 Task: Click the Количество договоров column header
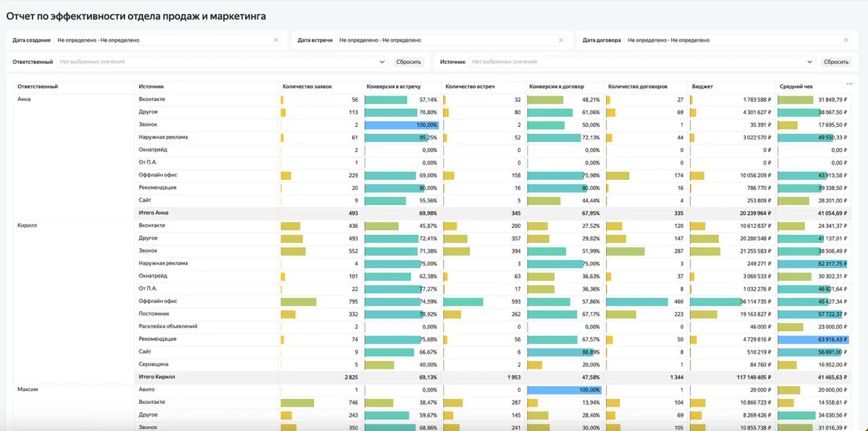(637, 87)
